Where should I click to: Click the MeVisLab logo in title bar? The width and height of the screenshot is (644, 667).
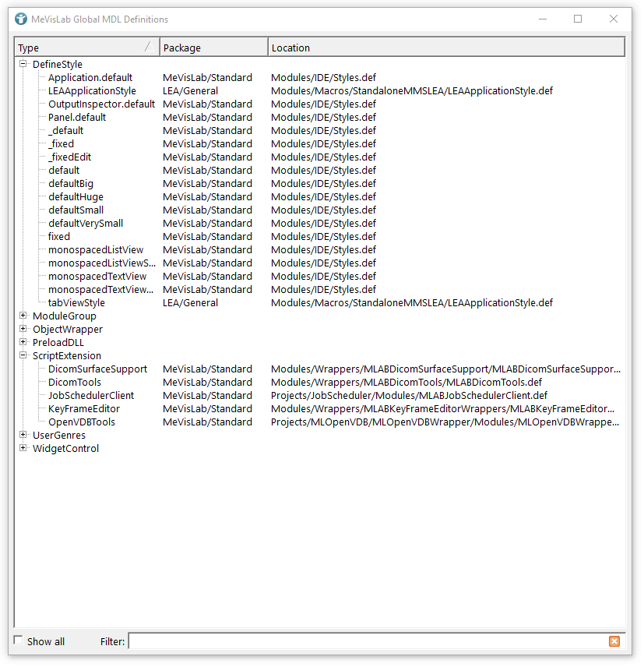[x=21, y=19]
